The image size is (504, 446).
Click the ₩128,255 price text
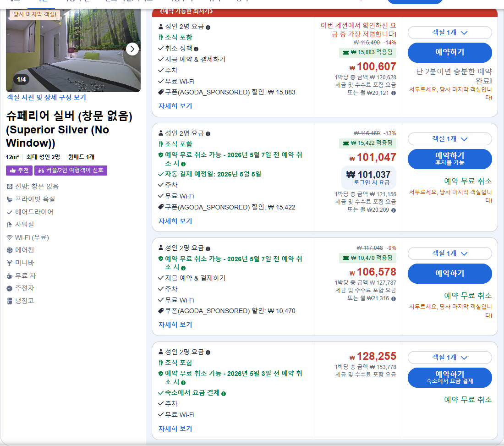pos(373,356)
